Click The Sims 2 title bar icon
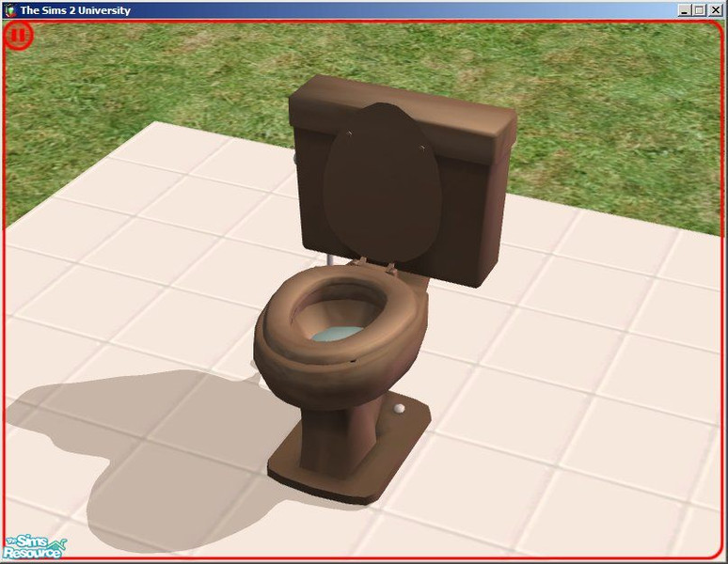 (9, 10)
